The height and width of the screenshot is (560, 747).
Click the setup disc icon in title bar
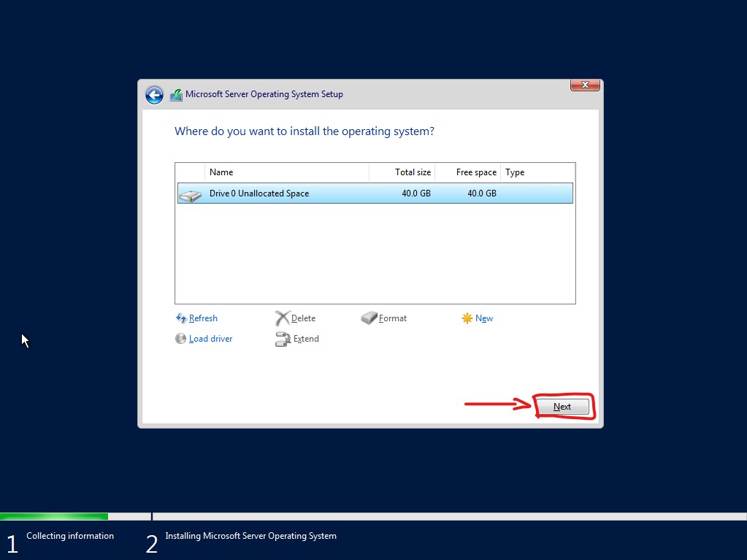coord(176,95)
